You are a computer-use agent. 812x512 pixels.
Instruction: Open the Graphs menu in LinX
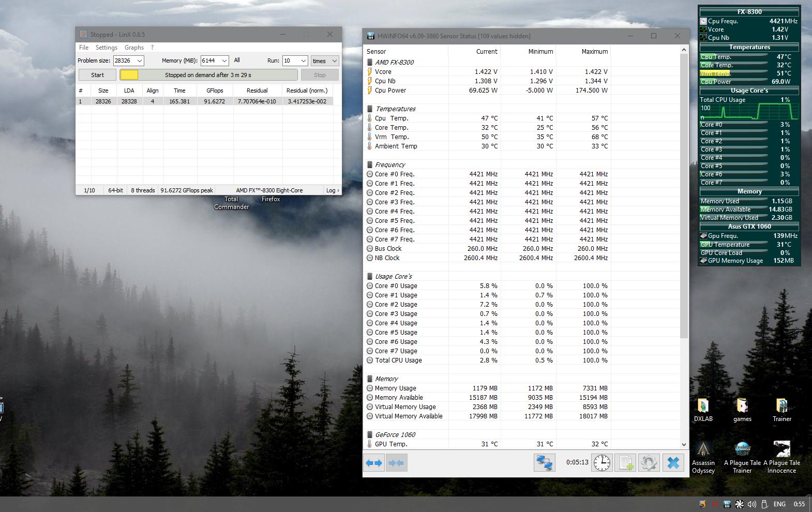pos(134,48)
